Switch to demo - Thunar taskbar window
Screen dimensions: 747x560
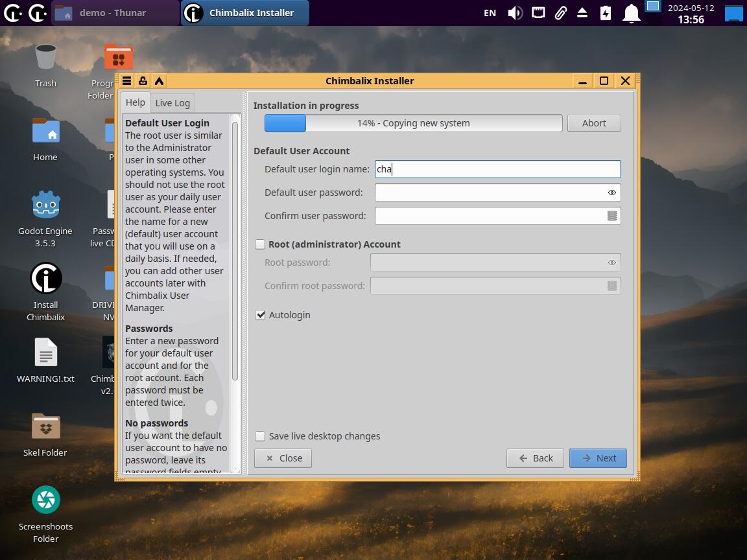pos(114,13)
